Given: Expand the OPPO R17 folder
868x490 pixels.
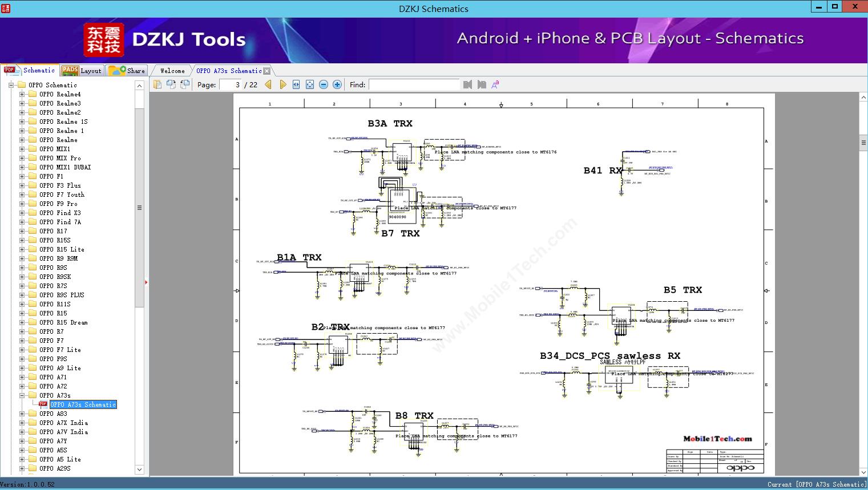Looking at the screenshot, I should [22, 231].
